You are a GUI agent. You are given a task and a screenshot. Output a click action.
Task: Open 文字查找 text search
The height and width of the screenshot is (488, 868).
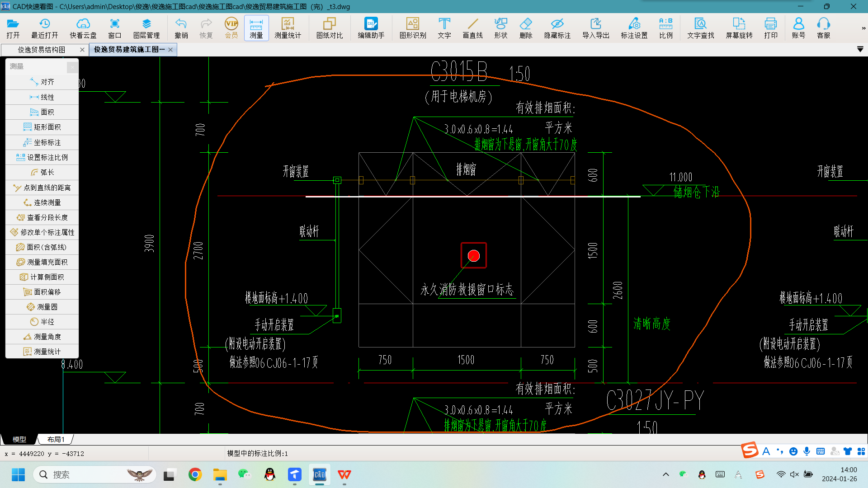click(x=701, y=28)
